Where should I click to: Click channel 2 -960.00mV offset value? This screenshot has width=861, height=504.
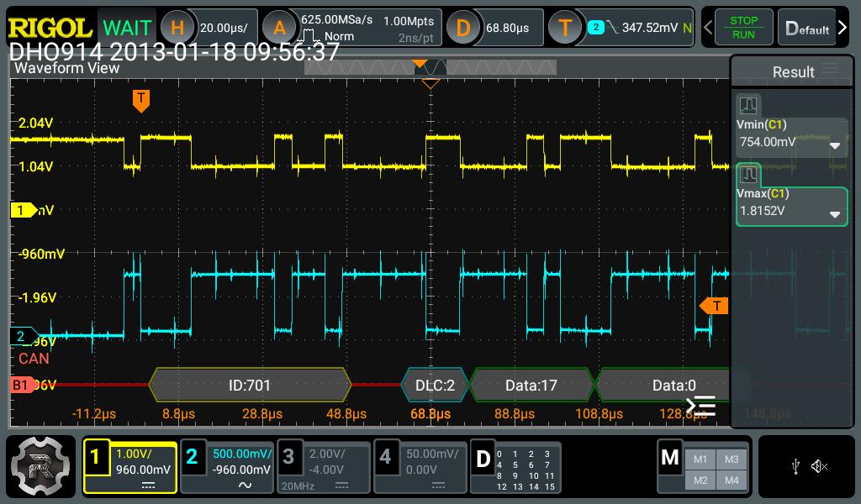[x=241, y=470]
